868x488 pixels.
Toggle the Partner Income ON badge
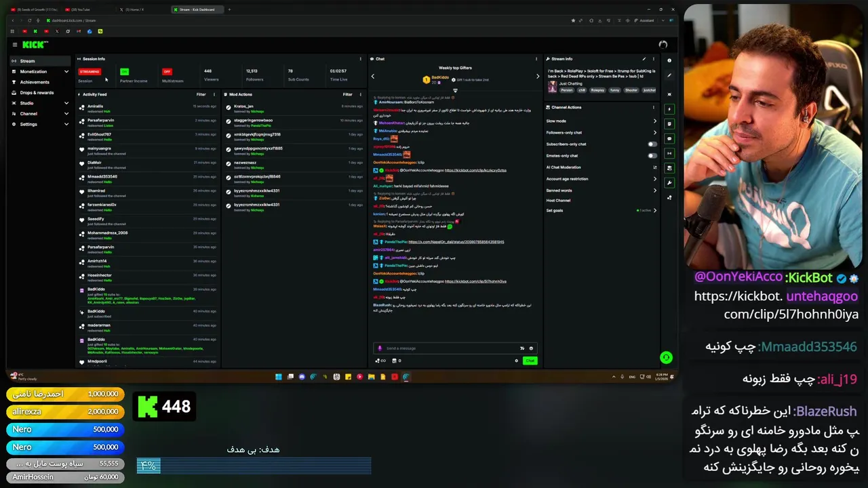pyautogui.click(x=124, y=71)
